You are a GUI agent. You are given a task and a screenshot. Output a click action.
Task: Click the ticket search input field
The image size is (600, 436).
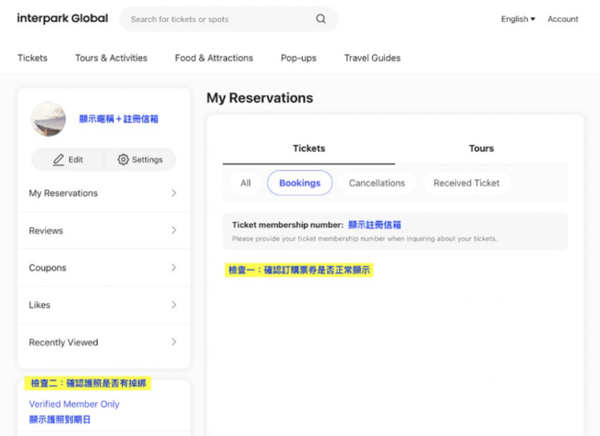tap(220, 19)
